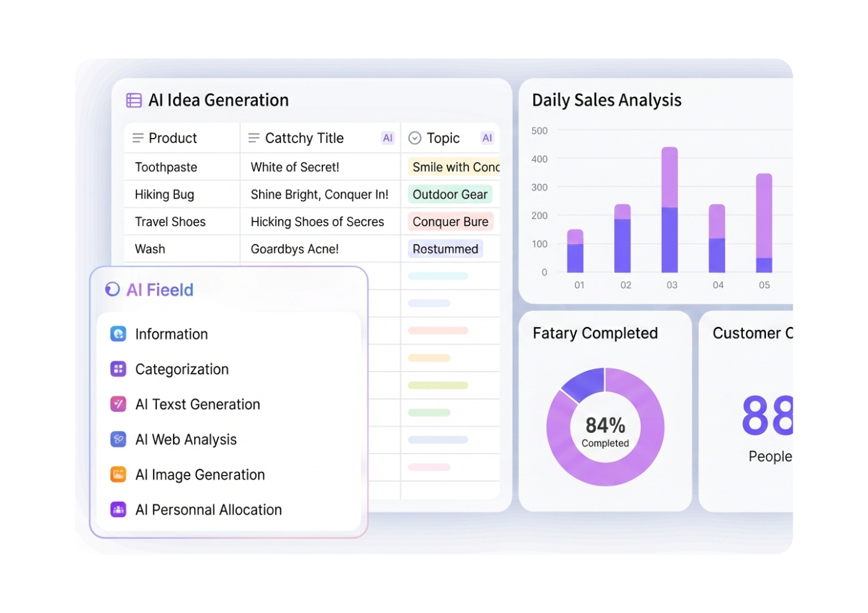Viewport: 868px width, 613px height.
Task: Click the AI badge on Cattchy Title column
Action: pos(387,137)
